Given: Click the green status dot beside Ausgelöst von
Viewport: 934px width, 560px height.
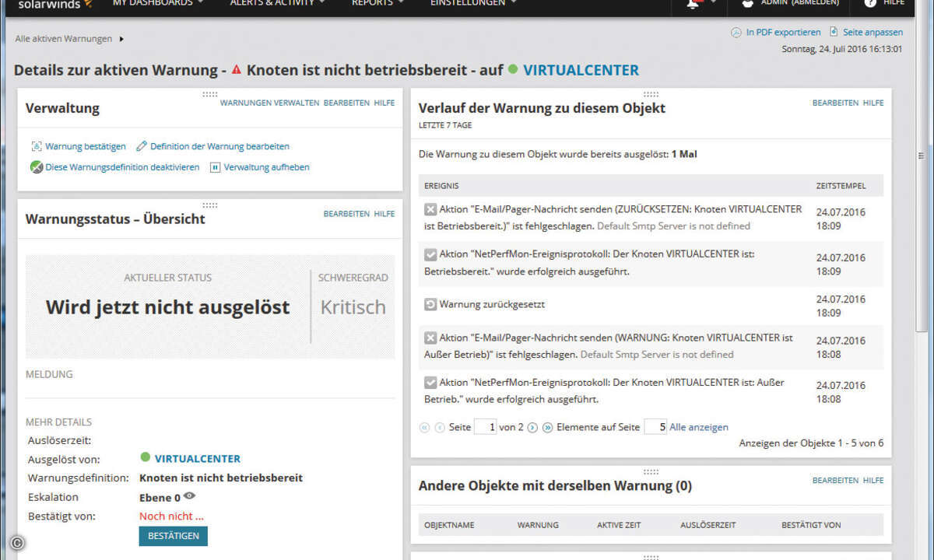Looking at the screenshot, I should [x=145, y=457].
